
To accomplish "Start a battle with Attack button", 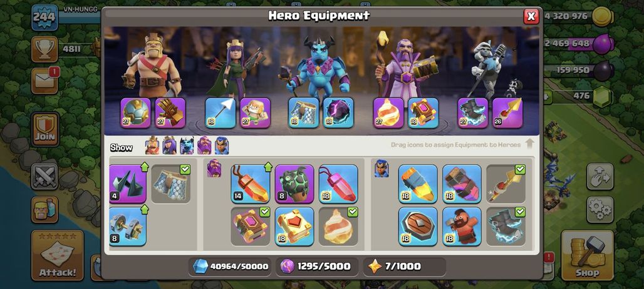I will point(58,255).
